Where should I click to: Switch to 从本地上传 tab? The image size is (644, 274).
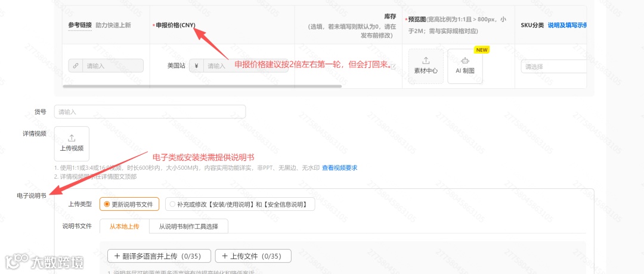pos(125,226)
